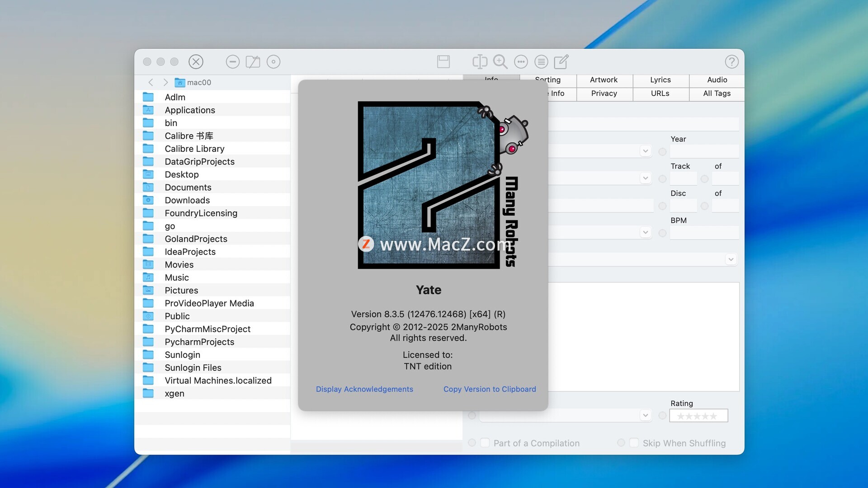The width and height of the screenshot is (868, 488).
Task: Open help with the question mark icon
Action: pyautogui.click(x=731, y=61)
